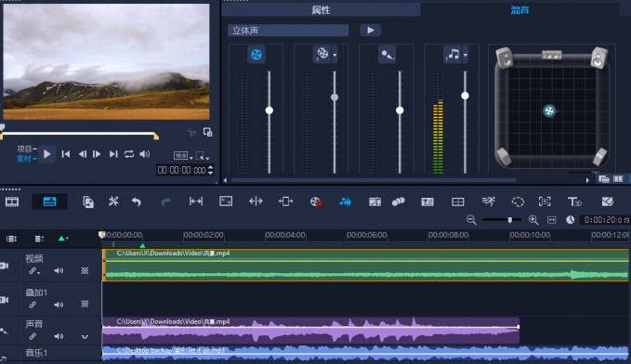Image resolution: width=631 pixels, height=364 pixels.
Task: Open the Motion Tracking icon
Action: [398, 201]
